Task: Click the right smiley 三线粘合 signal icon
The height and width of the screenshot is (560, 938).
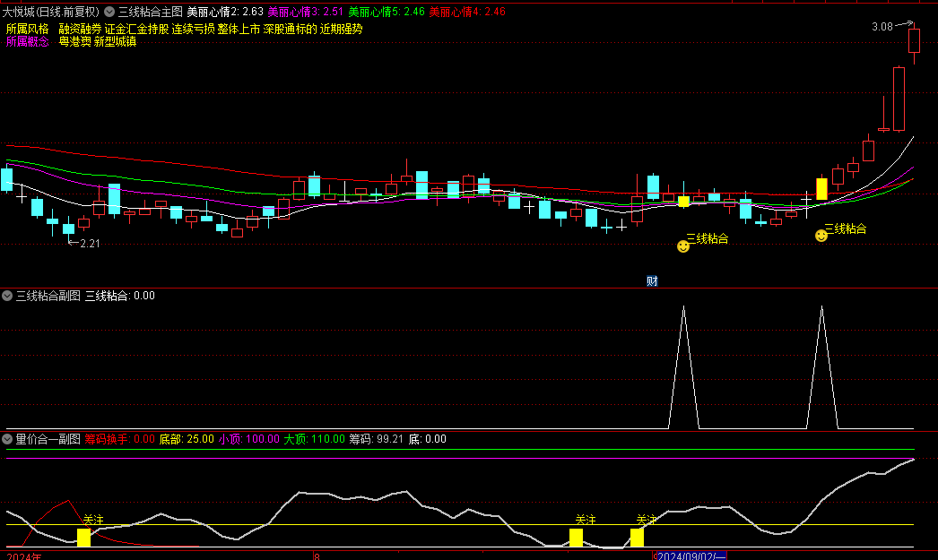Action: click(821, 236)
